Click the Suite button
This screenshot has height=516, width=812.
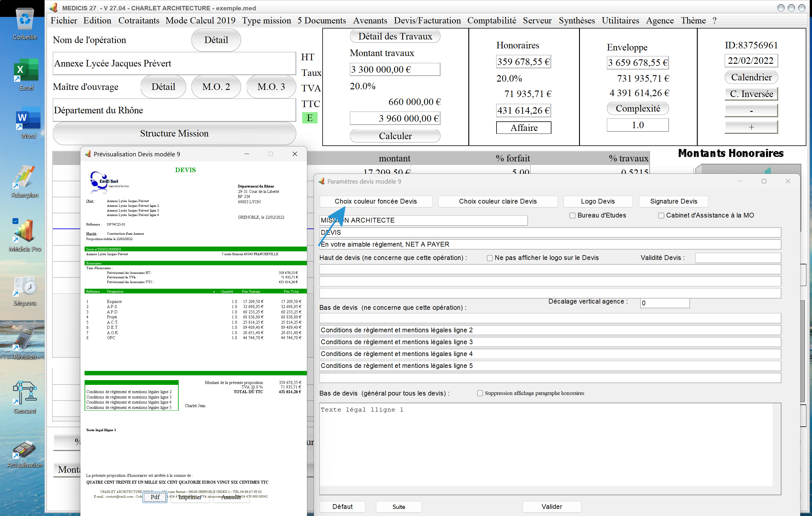(399, 507)
